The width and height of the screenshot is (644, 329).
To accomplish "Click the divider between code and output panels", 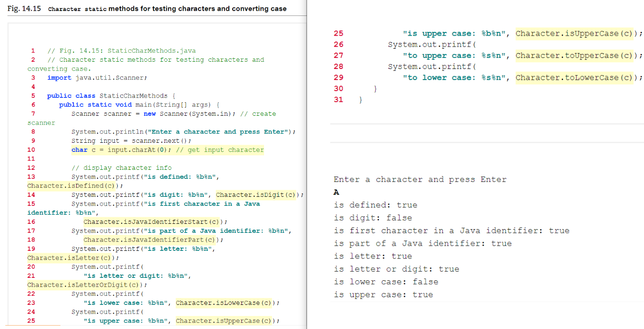I will [x=307, y=164].
